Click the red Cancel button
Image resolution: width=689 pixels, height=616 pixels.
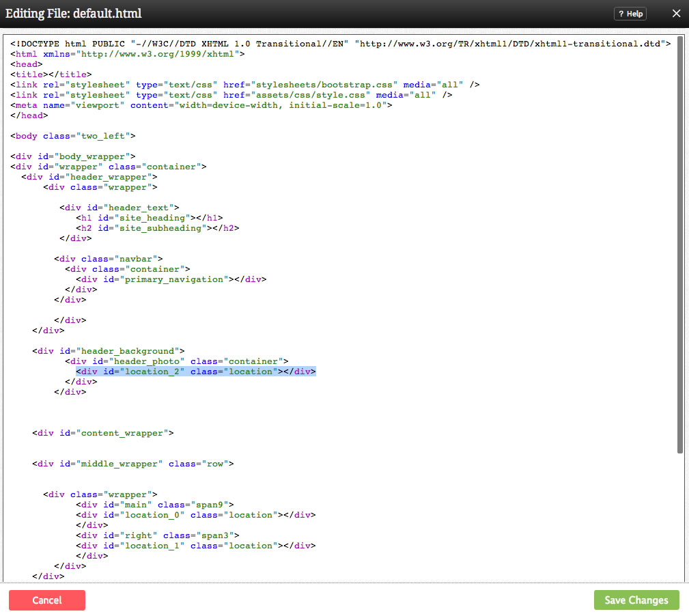coord(47,600)
